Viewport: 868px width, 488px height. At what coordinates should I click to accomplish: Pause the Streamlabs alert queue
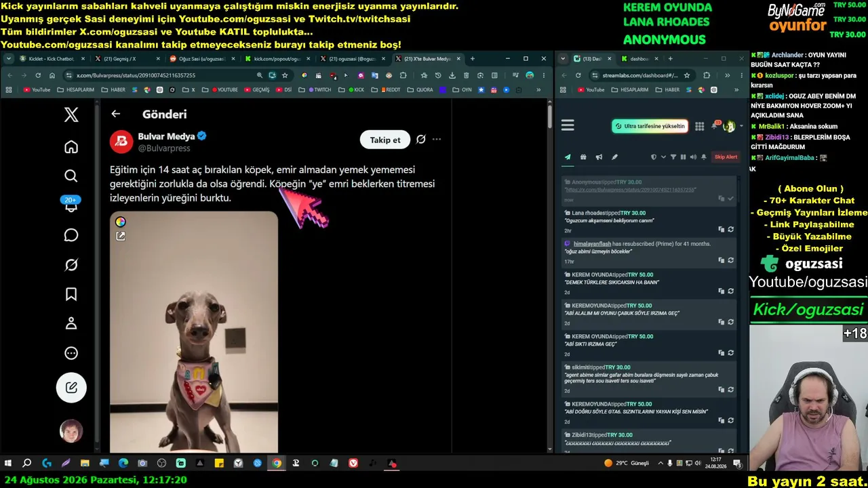(683, 157)
